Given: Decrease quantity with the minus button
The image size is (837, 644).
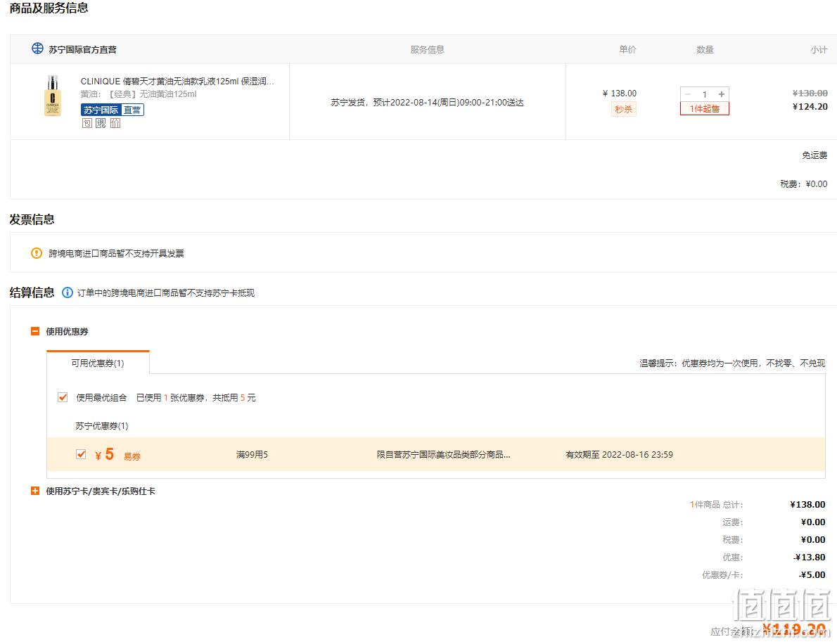Looking at the screenshot, I should click(688, 94).
